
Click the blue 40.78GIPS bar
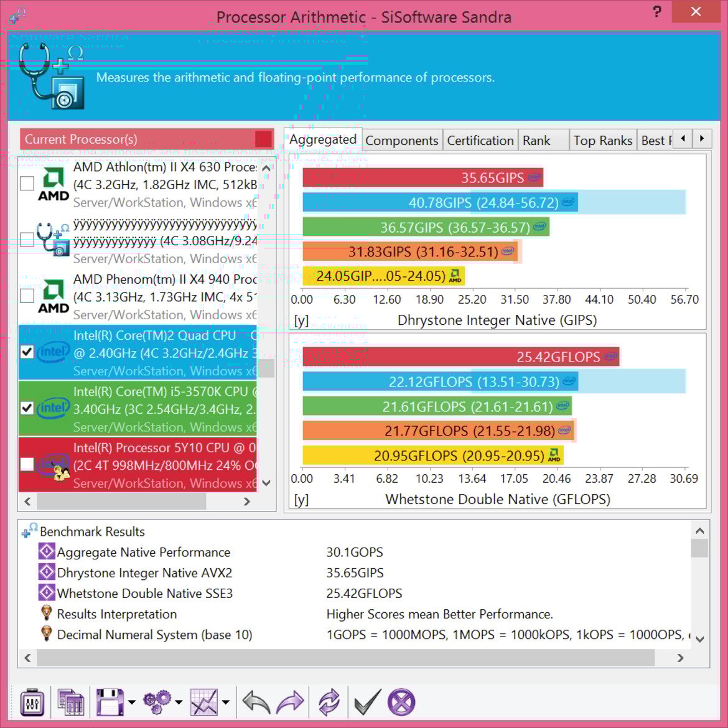440,202
